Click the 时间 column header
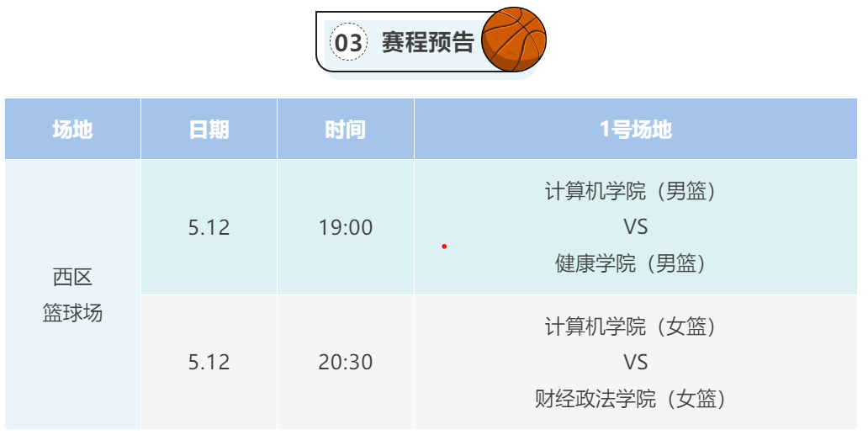 point(346,130)
